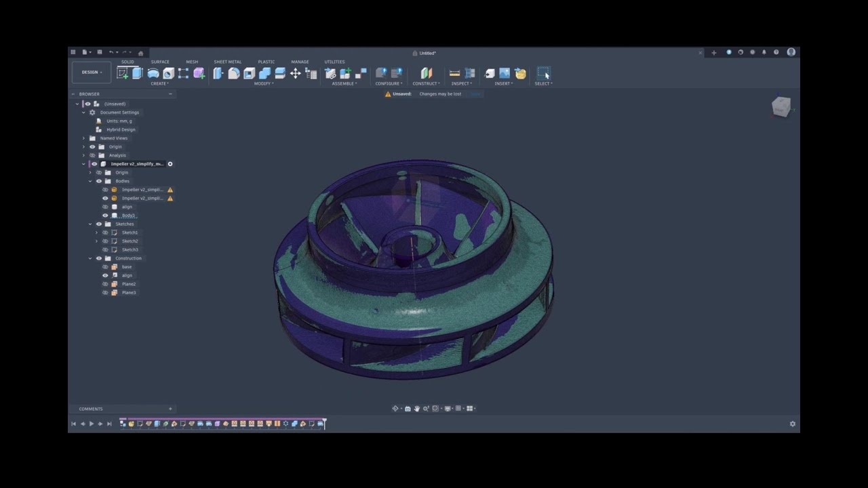Screen dimensions: 868x488
Task: Open the Design workspace dropdown
Action: tap(92, 72)
